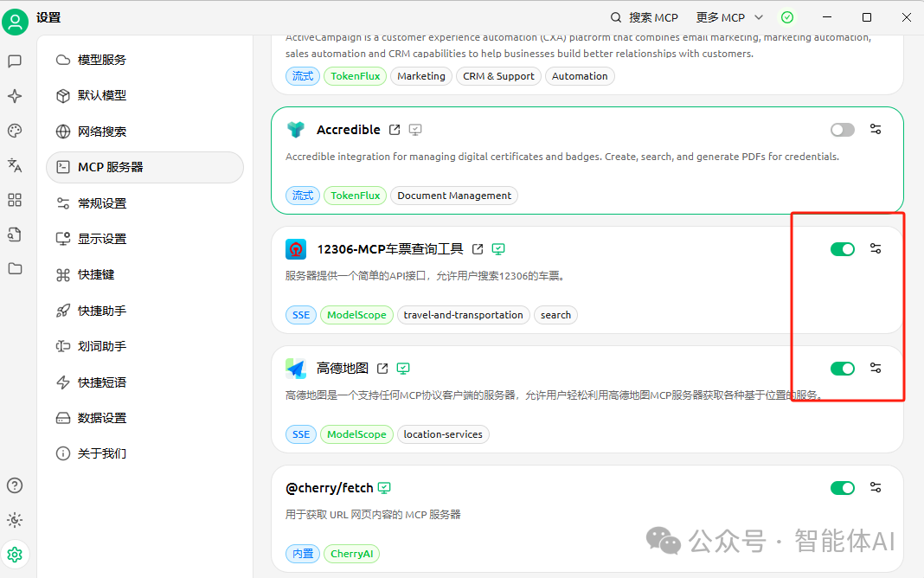
Task: Click the Document Management tag
Action: pyautogui.click(x=454, y=196)
